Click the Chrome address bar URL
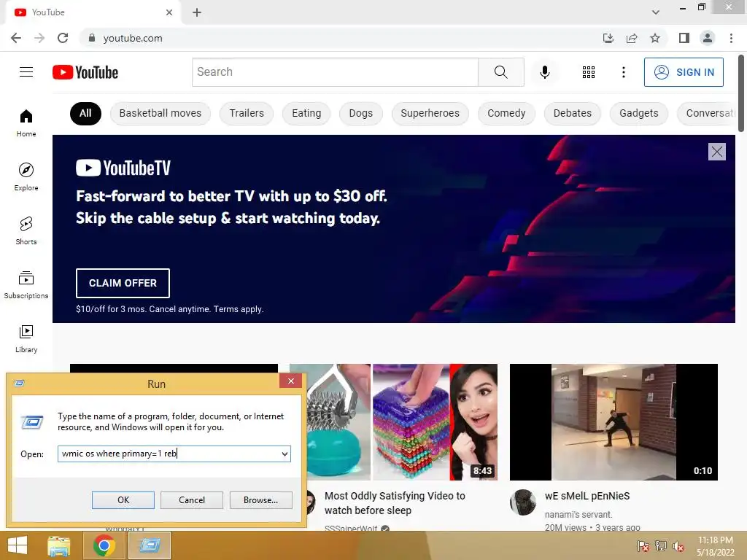 (x=133, y=38)
